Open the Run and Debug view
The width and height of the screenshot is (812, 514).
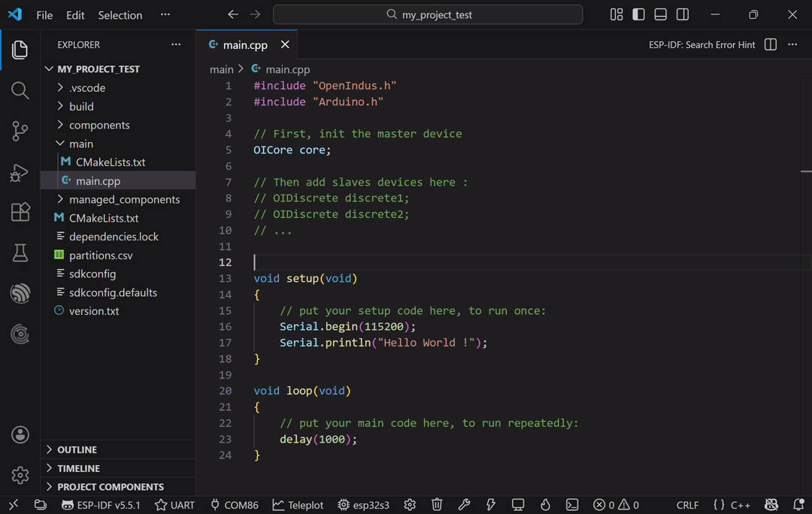pos(20,172)
